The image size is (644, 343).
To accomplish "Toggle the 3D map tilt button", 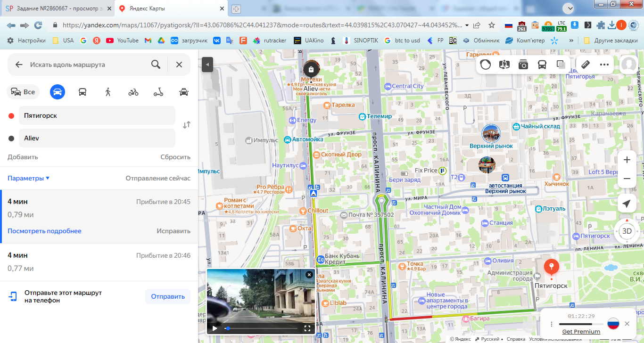I will [627, 231].
